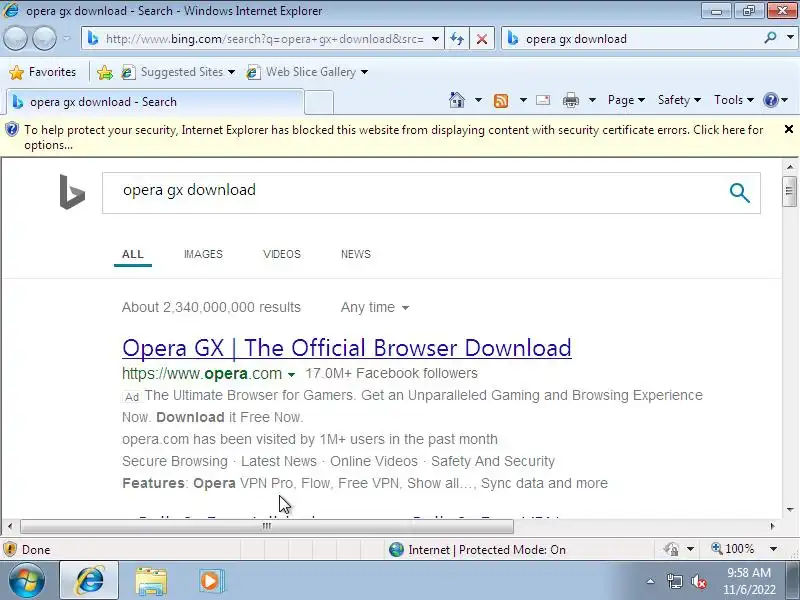Click the down arrow of vertical scrollbar
800x600 pixels.
(x=790, y=509)
